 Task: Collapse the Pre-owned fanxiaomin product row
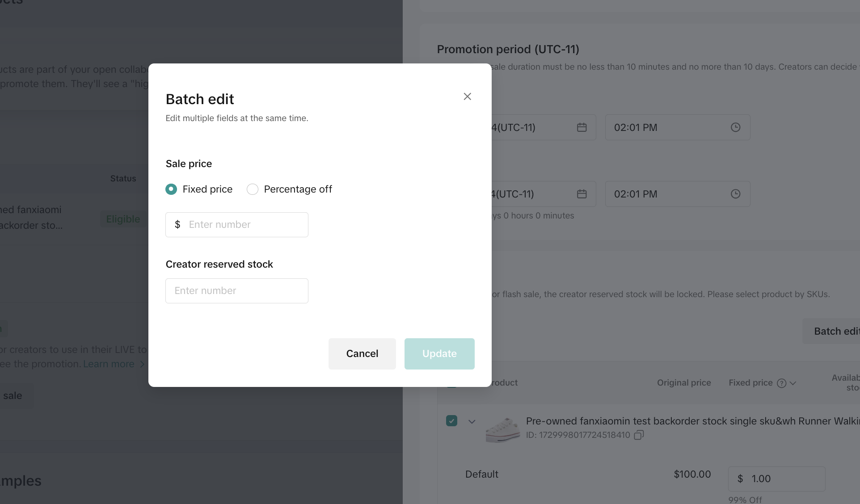coord(472,421)
